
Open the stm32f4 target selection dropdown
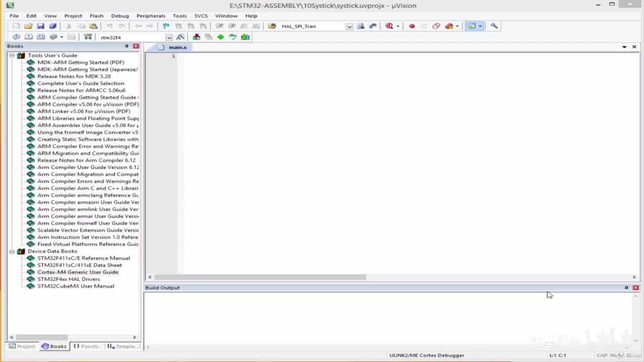[169, 37]
